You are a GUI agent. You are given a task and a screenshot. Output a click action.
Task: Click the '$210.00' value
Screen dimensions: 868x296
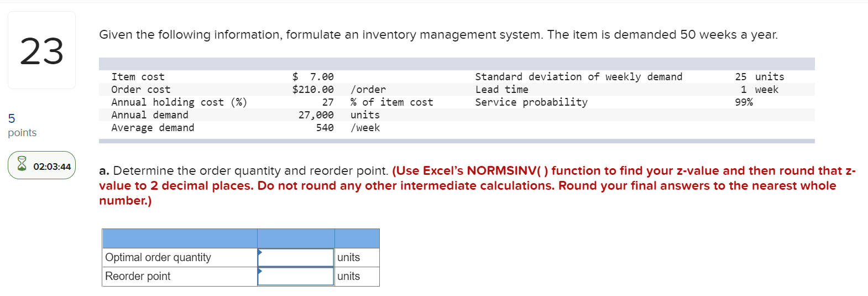click(x=313, y=90)
